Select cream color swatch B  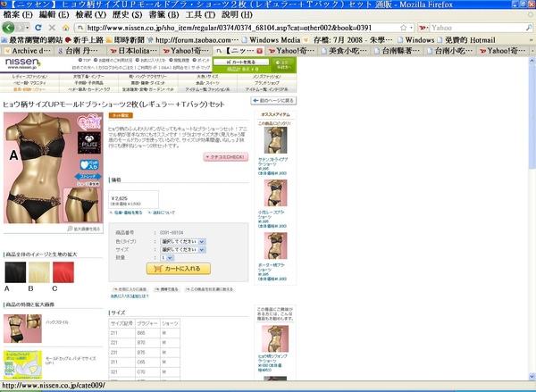tap(39, 272)
